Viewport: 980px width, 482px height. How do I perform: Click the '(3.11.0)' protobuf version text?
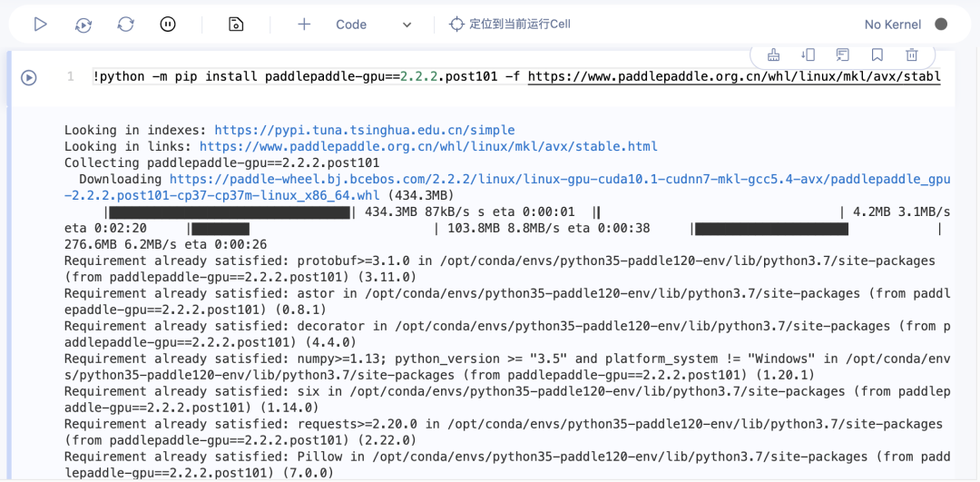(388, 277)
